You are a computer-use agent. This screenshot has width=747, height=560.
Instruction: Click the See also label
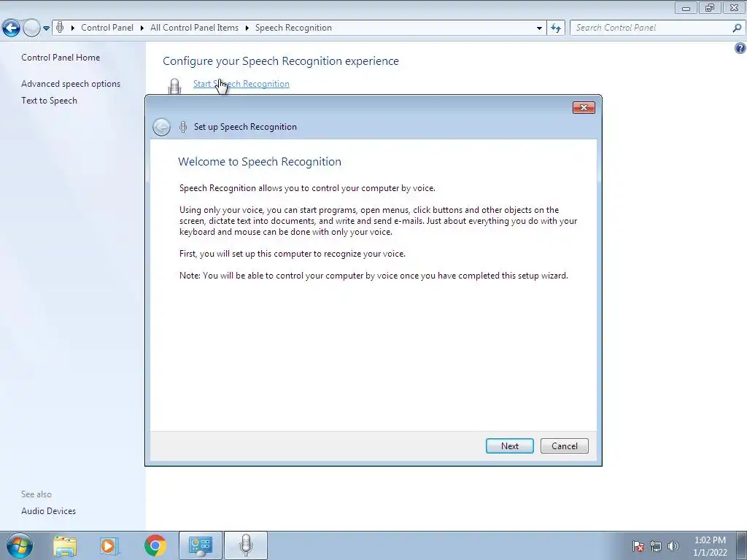(x=36, y=494)
